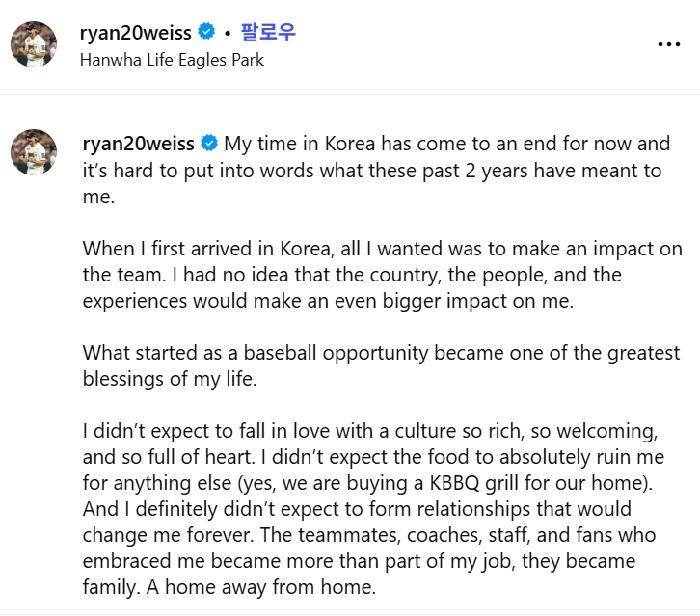Click the "blessings of my life" line

pos(169,379)
